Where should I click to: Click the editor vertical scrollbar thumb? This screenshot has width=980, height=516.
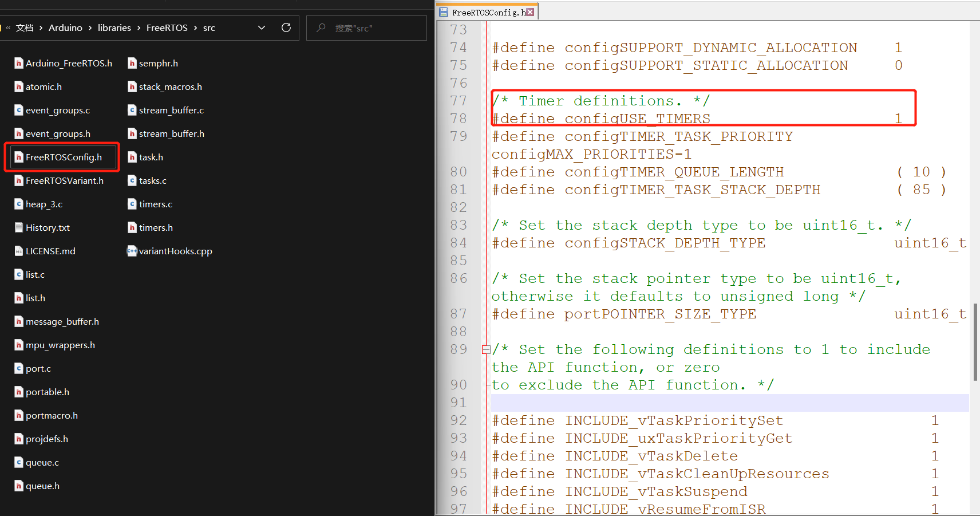coord(975,342)
